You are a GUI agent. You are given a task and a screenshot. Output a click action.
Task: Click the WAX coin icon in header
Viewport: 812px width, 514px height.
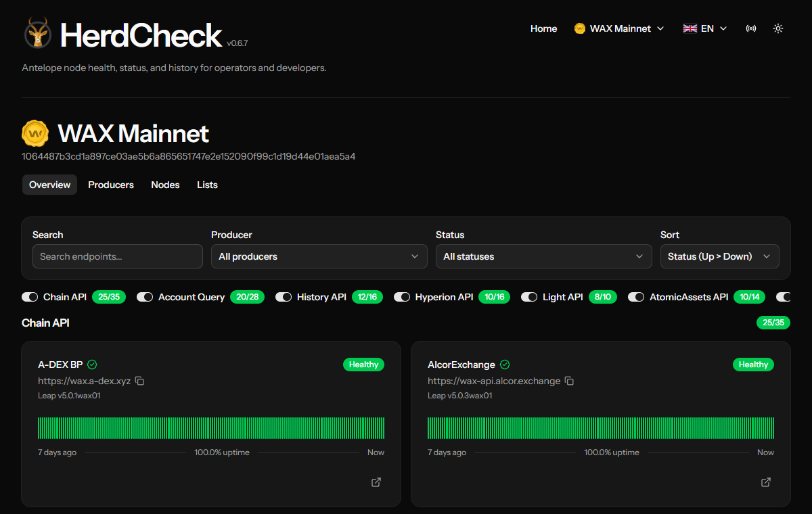(579, 28)
